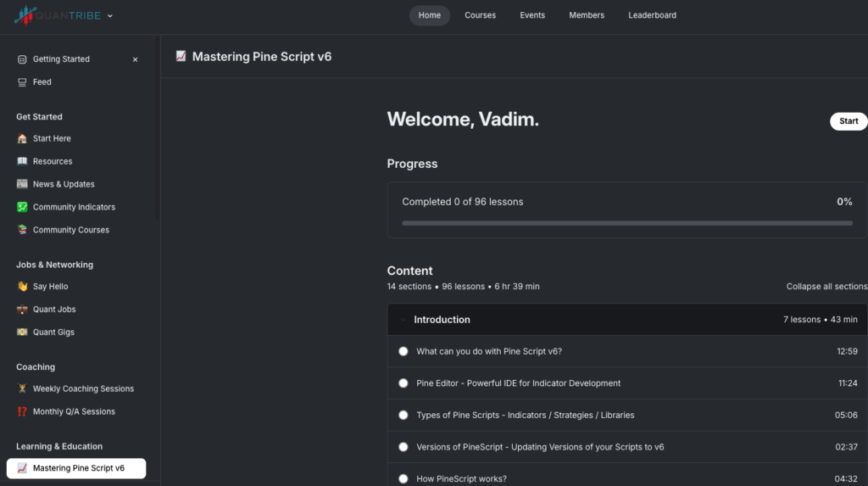Click the Community Indicators chart icon
Screen dimensions: 868x486
click(22, 207)
